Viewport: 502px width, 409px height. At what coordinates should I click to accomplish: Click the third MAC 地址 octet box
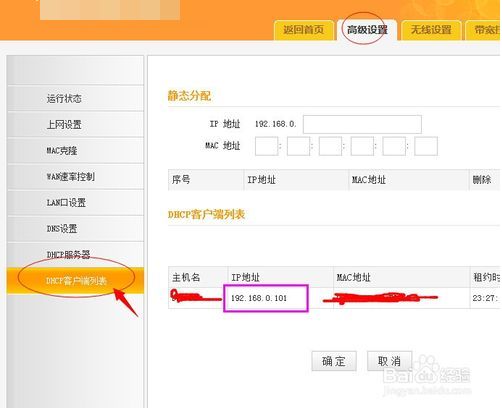point(330,146)
